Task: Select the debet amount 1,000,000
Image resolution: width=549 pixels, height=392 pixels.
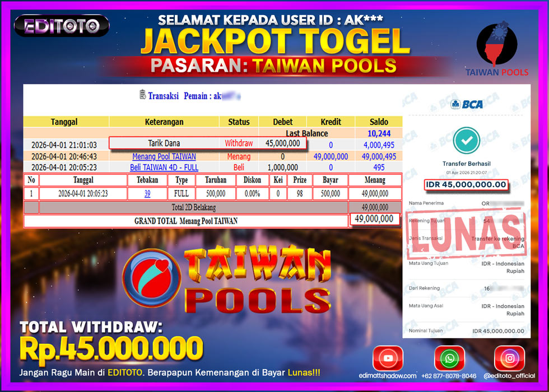Action: [x=282, y=167]
